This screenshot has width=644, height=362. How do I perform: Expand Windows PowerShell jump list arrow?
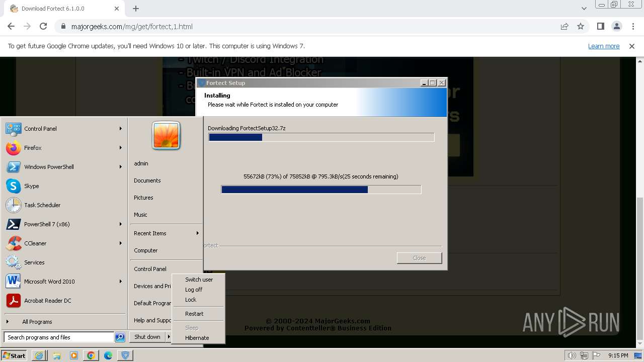tap(121, 167)
